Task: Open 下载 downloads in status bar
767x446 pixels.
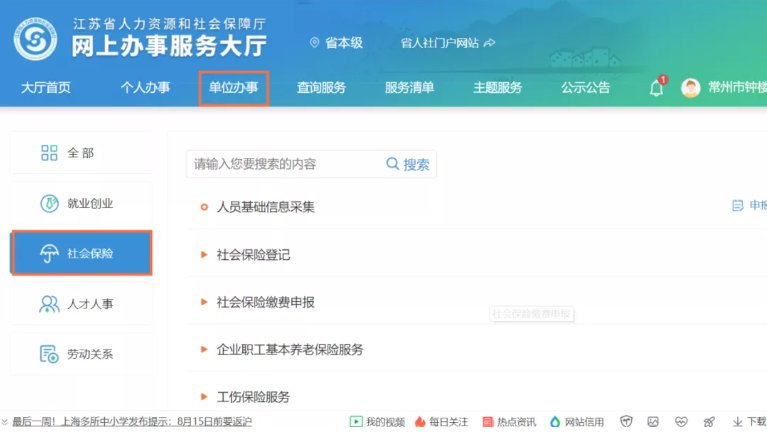Action: 749,422
